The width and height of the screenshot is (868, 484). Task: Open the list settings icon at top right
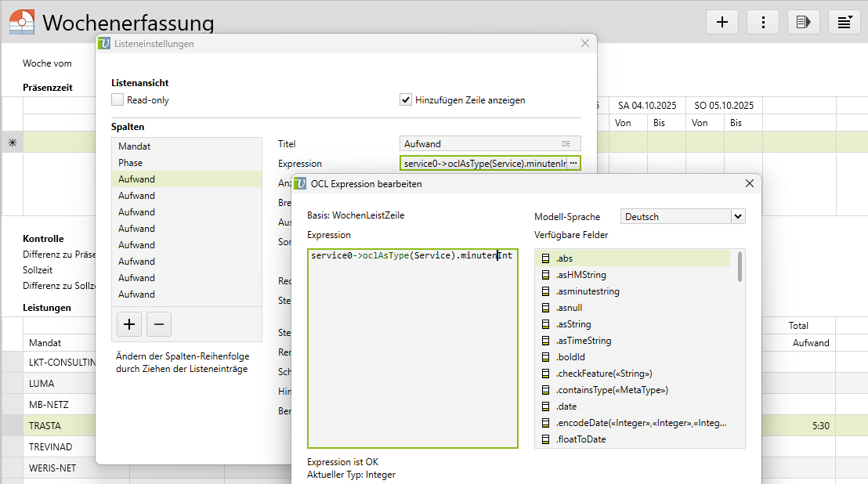(x=844, y=22)
